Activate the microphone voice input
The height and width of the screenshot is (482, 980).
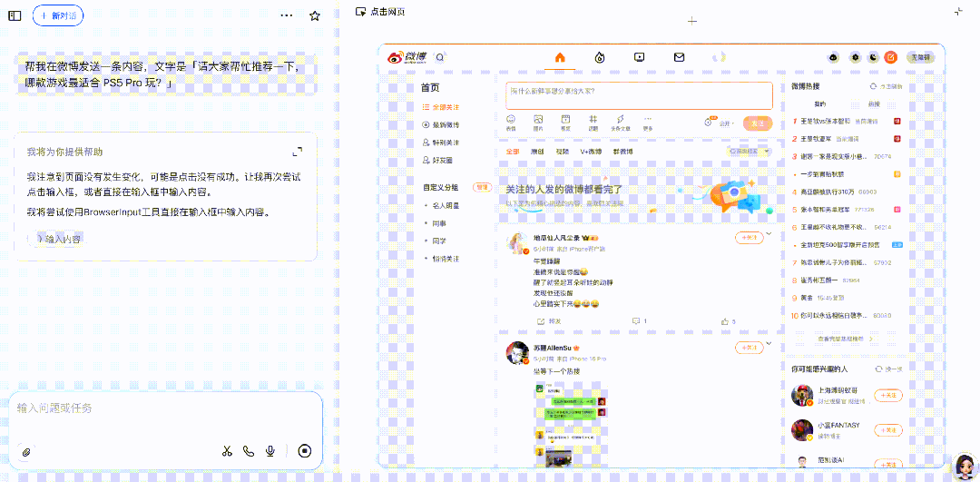tap(270, 451)
